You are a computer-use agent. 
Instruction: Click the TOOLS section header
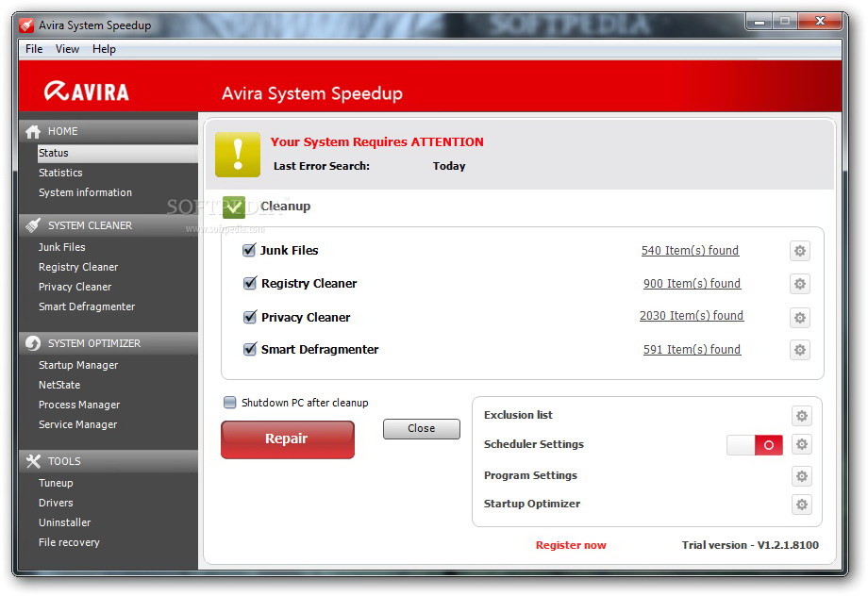(108, 461)
